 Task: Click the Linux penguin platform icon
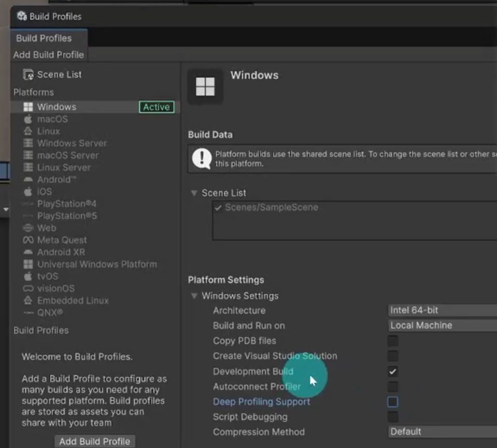tap(28, 131)
